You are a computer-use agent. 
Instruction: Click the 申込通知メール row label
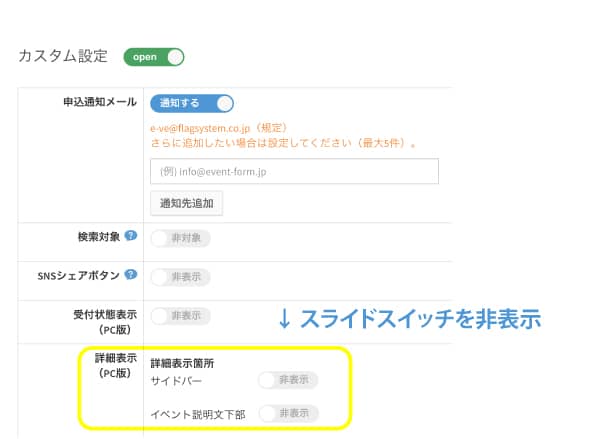100,102
